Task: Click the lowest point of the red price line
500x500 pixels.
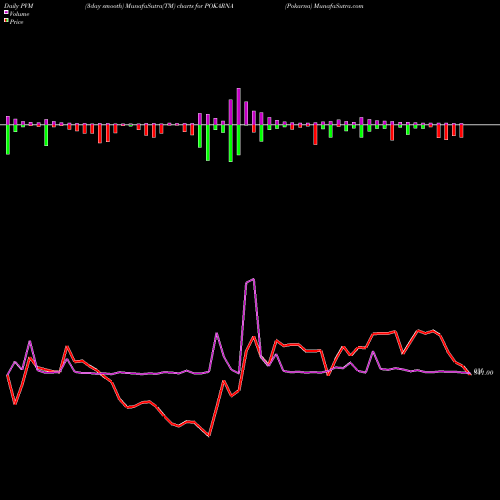Action: (209, 436)
